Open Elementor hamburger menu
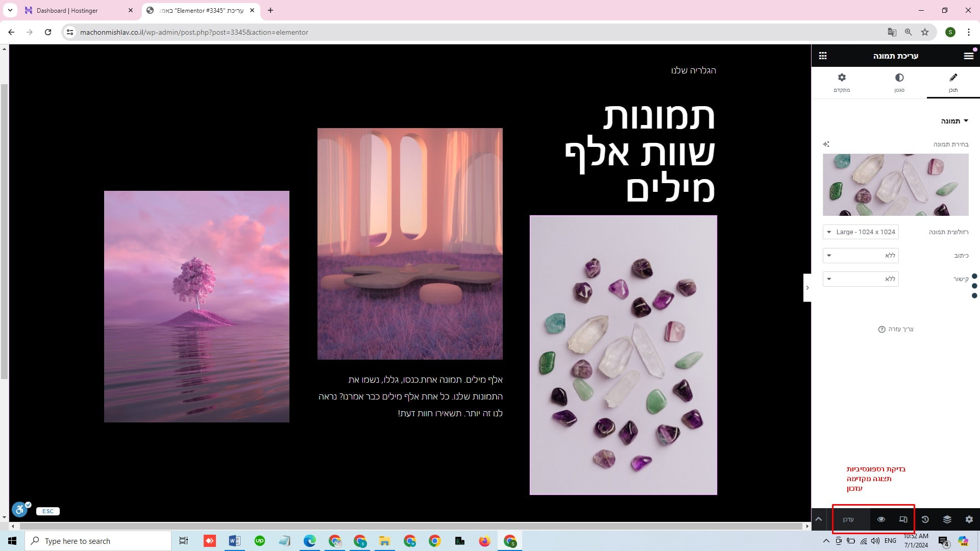The height and width of the screenshot is (551, 980). coord(968,56)
